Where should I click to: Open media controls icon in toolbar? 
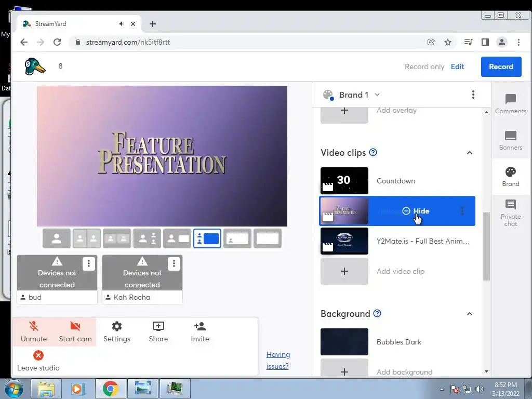click(x=468, y=42)
